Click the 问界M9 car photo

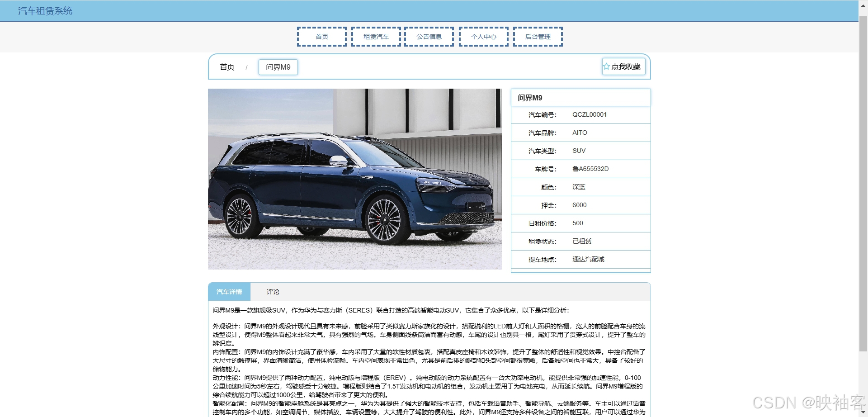355,179
